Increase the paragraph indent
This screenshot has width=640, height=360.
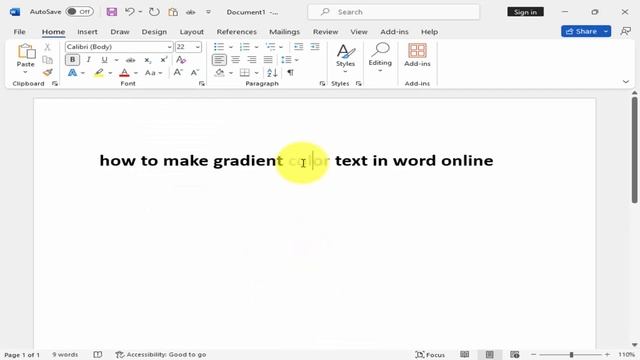[315, 47]
